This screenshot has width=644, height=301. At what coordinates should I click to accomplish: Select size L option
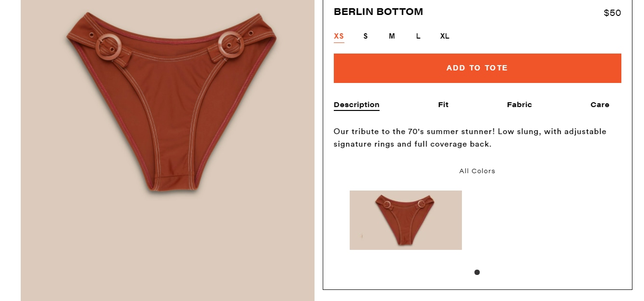[418, 36]
